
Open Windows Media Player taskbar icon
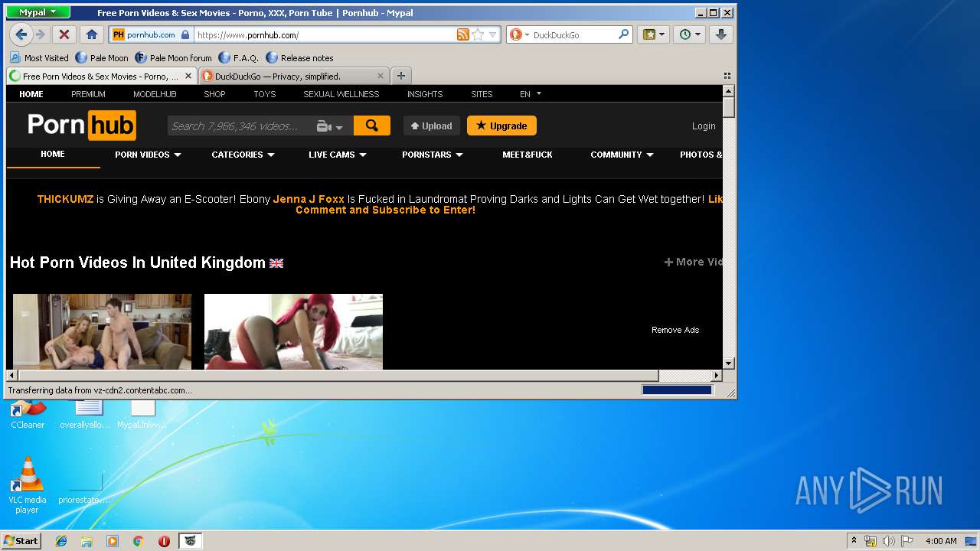[113, 541]
